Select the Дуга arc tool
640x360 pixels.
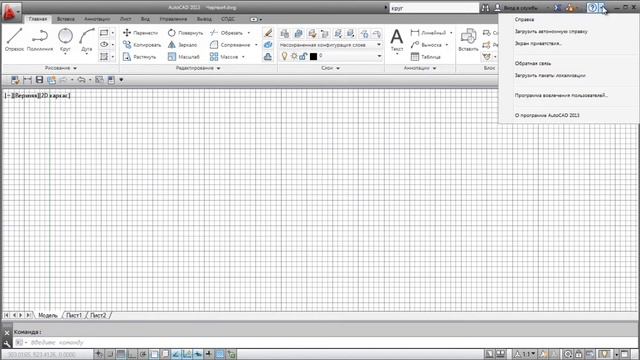87,39
